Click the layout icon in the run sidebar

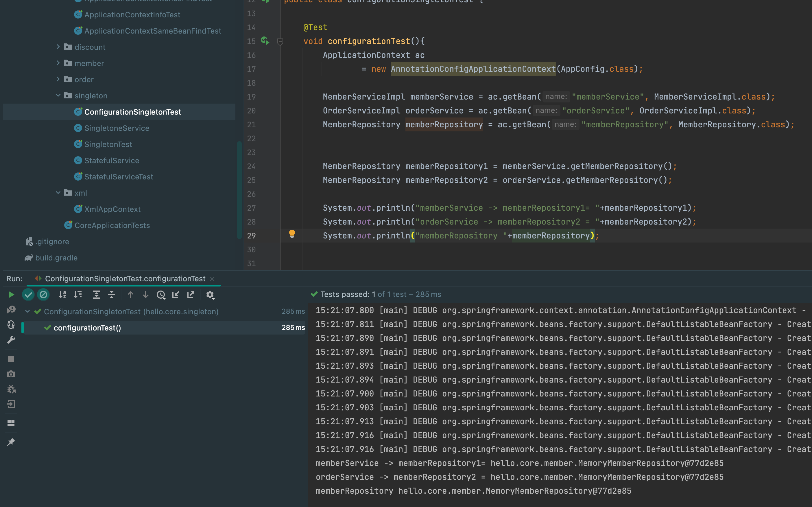[x=11, y=423]
